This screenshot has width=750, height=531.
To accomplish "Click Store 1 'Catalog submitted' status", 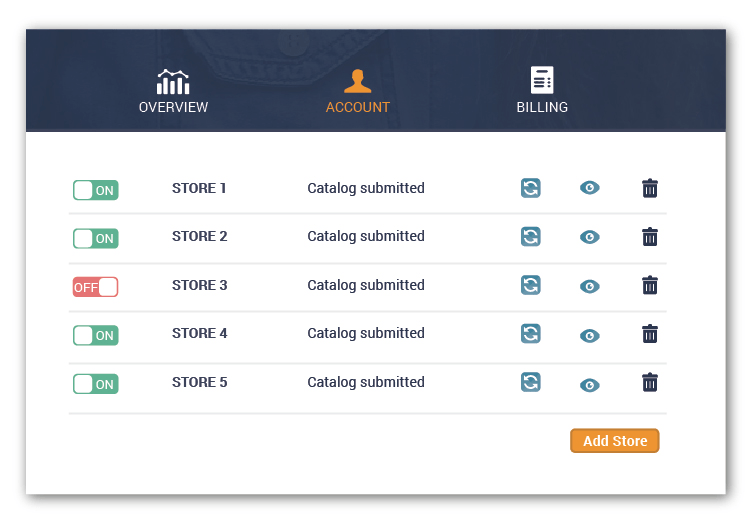I will coord(366,188).
